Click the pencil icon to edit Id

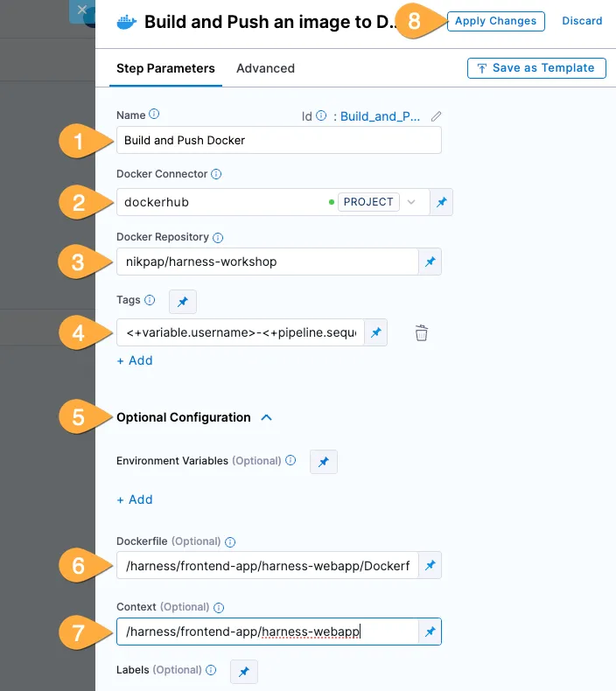pyautogui.click(x=437, y=115)
